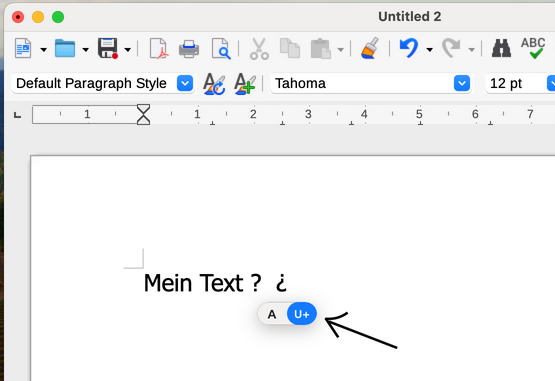This screenshot has width=555, height=381.
Task: Expand the Tahoma font dropdown
Action: coord(462,84)
